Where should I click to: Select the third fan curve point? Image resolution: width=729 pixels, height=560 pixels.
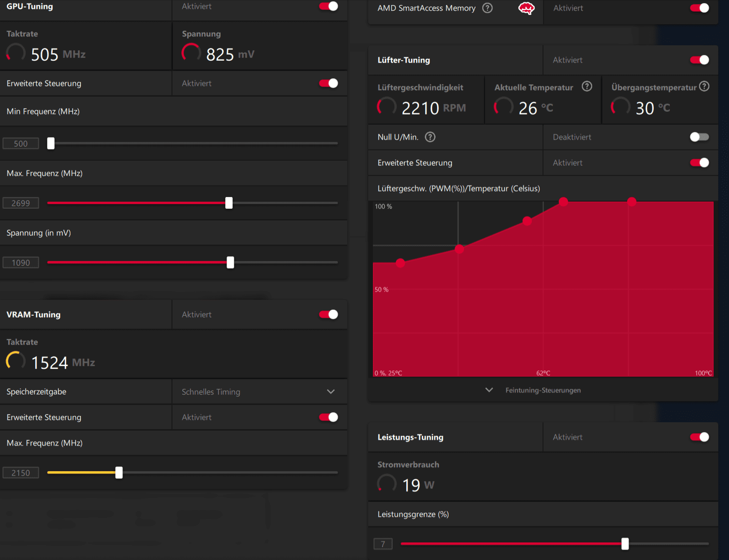pos(527,221)
